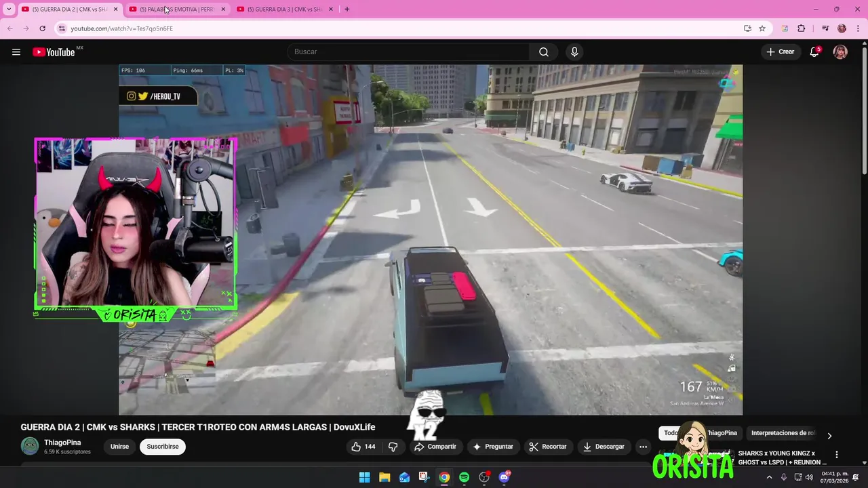Click the Preguntar ask button
The image size is (868, 488).
click(493, 447)
